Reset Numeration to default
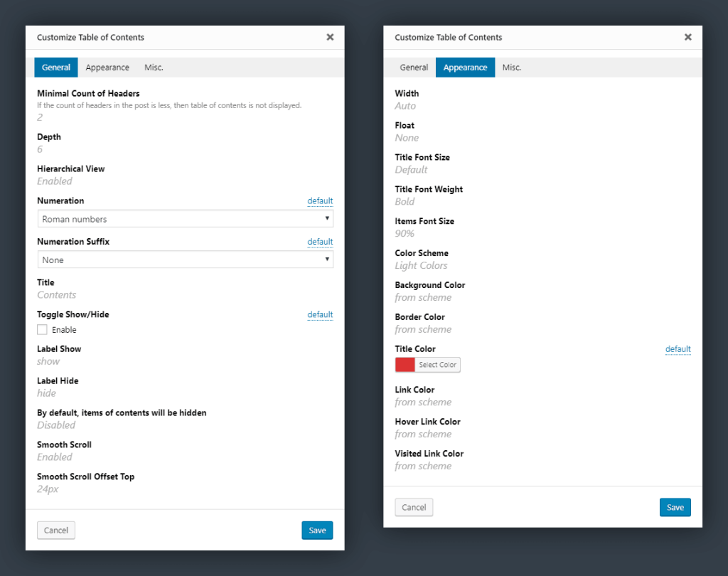728x576 pixels. click(320, 201)
